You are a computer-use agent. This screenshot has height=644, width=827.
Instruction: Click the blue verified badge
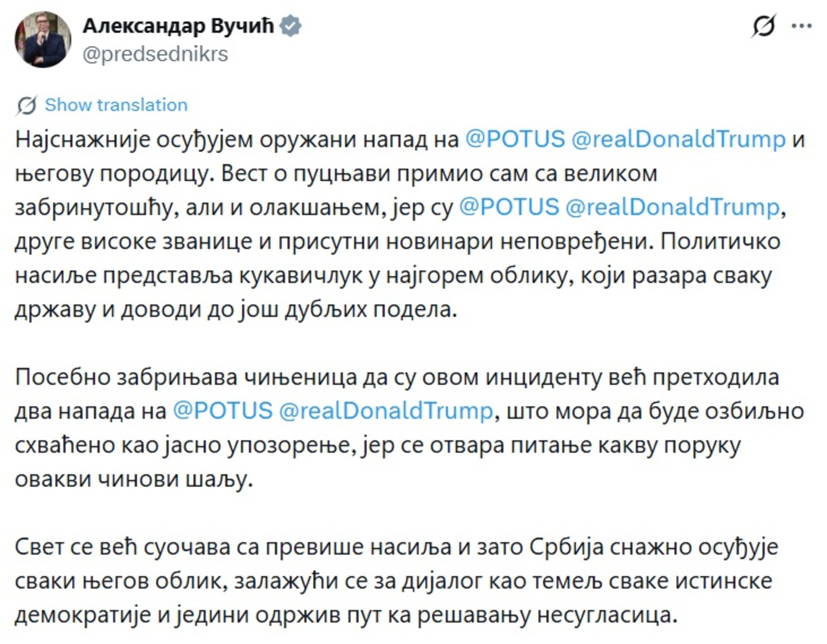(290, 26)
